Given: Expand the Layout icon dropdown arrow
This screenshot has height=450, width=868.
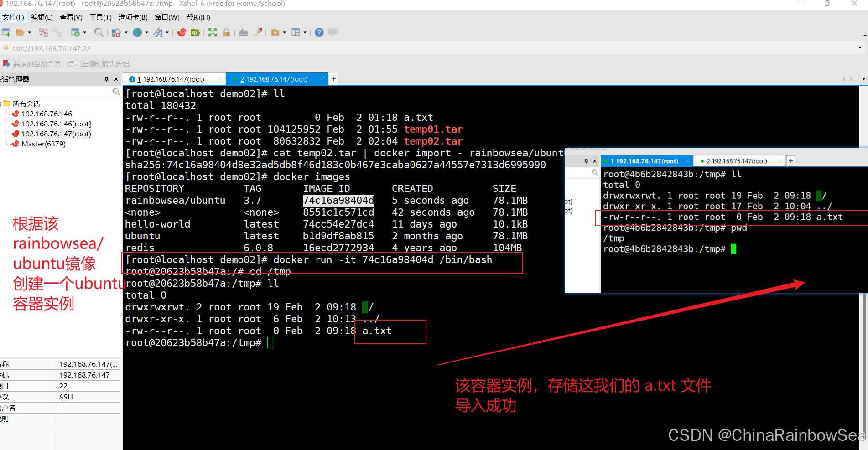Looking at the screenshot, I should pyautogui.click(x=305, y=32).
